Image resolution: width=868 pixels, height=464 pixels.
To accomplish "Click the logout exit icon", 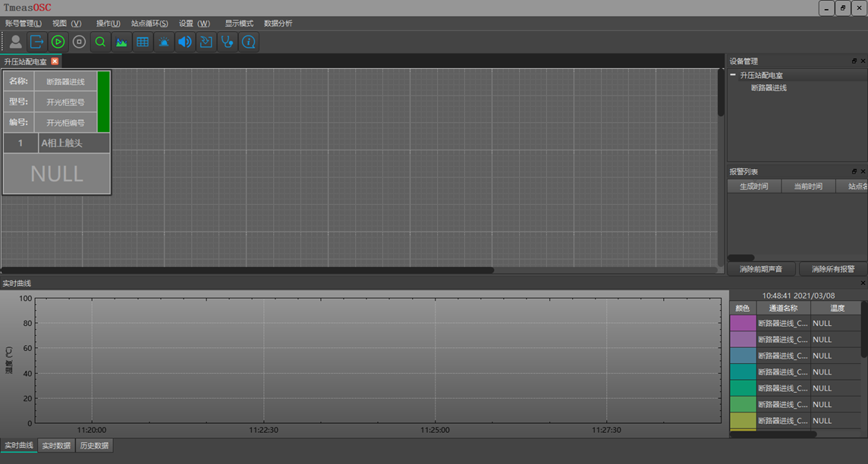I will (x=36, y=42).
